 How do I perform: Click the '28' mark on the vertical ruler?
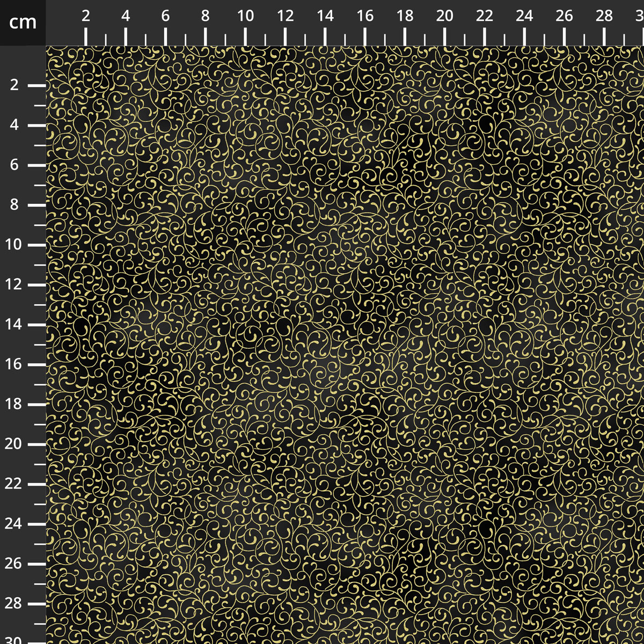13,604
